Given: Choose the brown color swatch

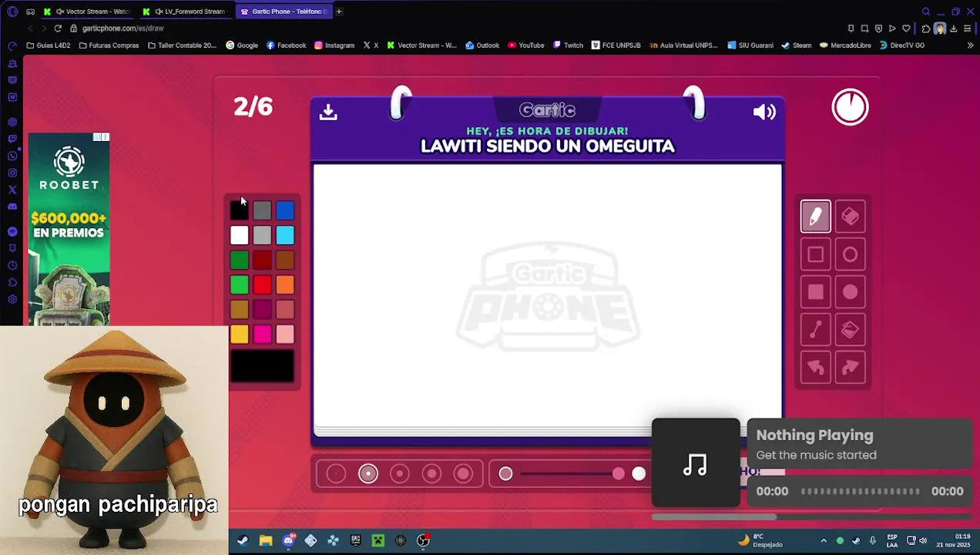Looking at the screenshot, I should (x=285, y=260).
